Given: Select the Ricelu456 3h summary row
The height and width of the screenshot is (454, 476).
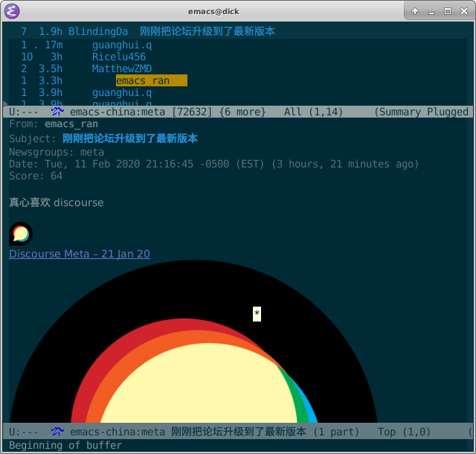Looking at the screenshot, I should point(83,57).
